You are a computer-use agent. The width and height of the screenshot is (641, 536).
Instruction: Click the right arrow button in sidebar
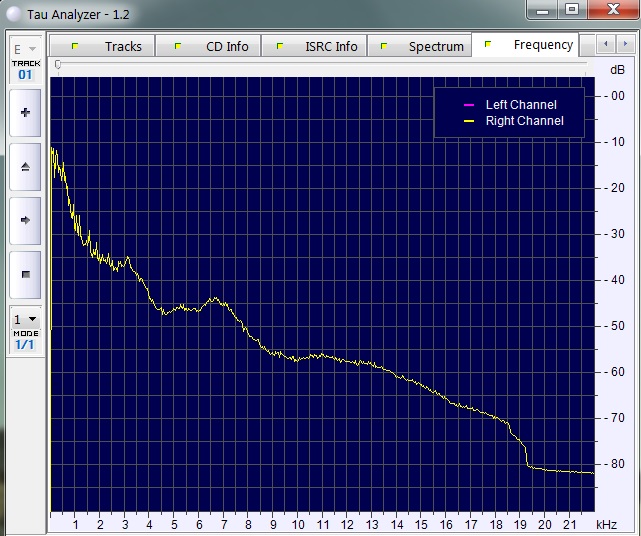pos(25,220)
